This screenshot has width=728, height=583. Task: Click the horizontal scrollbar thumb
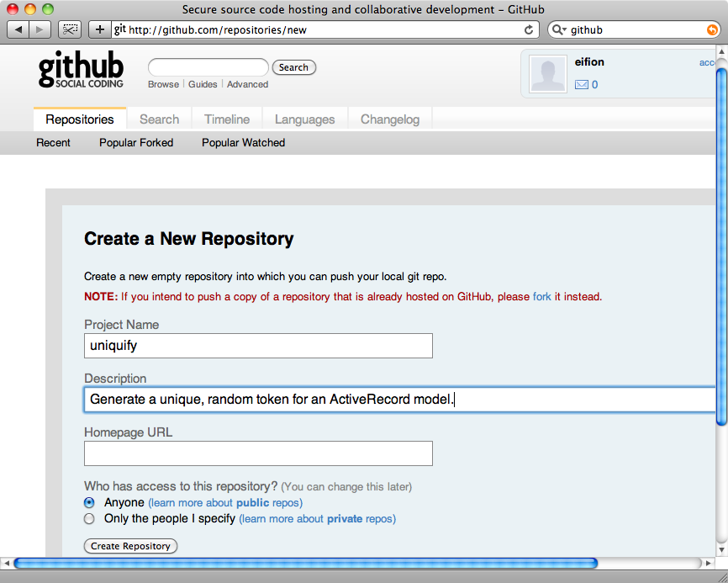(x=305, y=563)
